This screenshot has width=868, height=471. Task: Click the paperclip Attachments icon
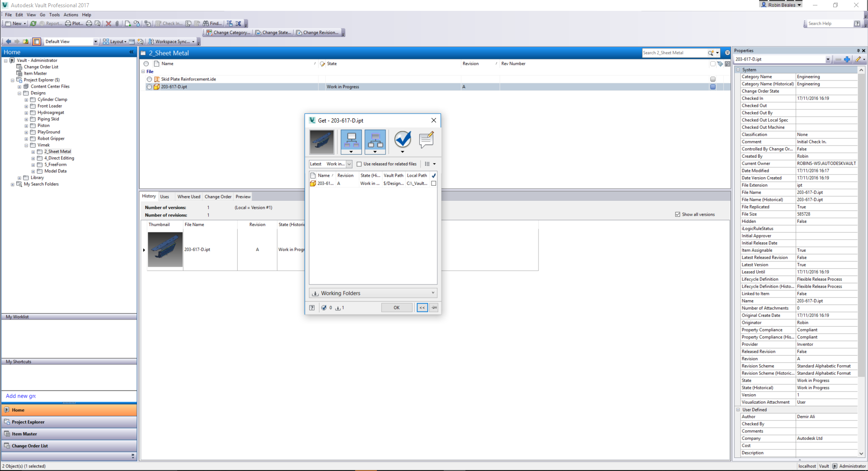click(x=117, y=24)
